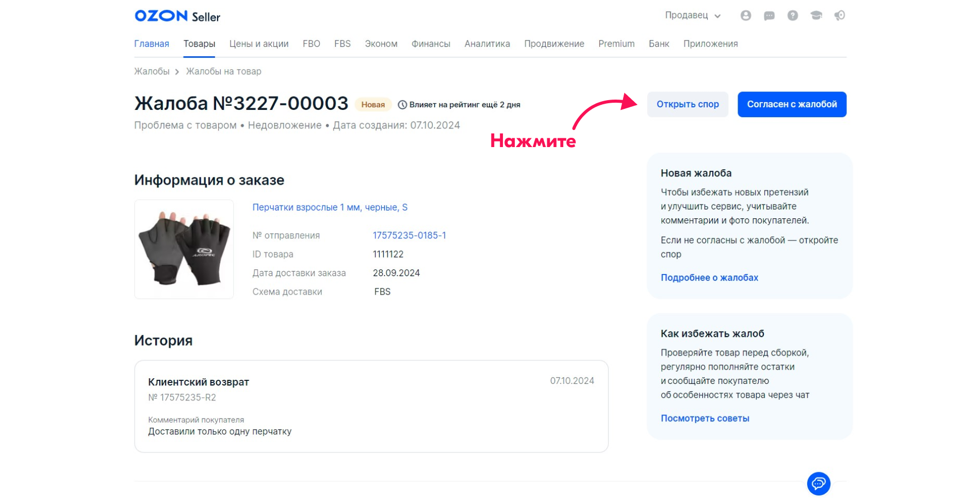Viewport: 980px width, 498px height.
Task: Click the Согласен с жалобой button
Action: (x=792, y=104)
